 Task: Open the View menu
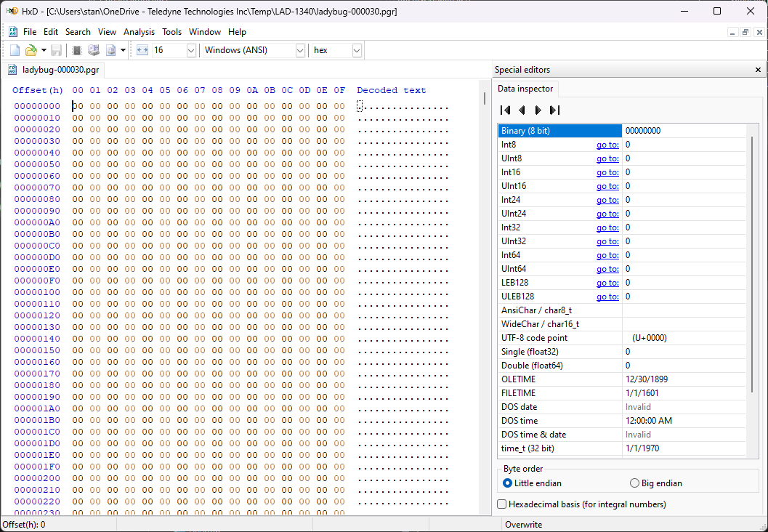click(x=107, y=32)
